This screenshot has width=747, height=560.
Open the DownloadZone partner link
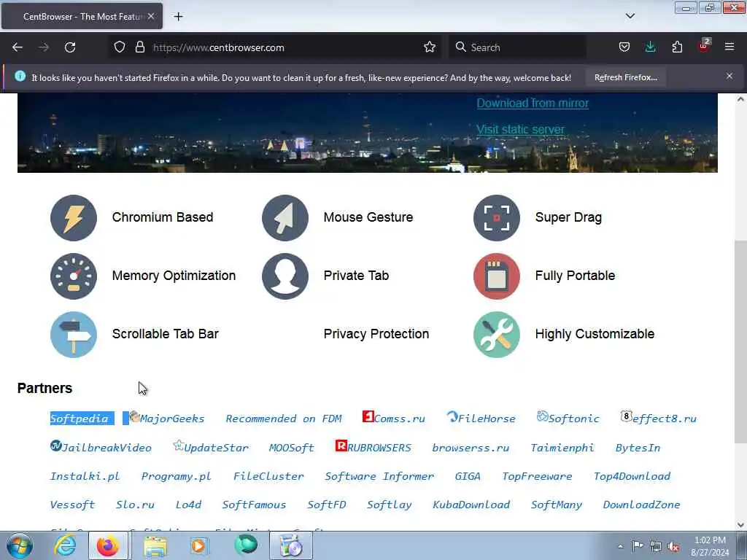(641, 505)
